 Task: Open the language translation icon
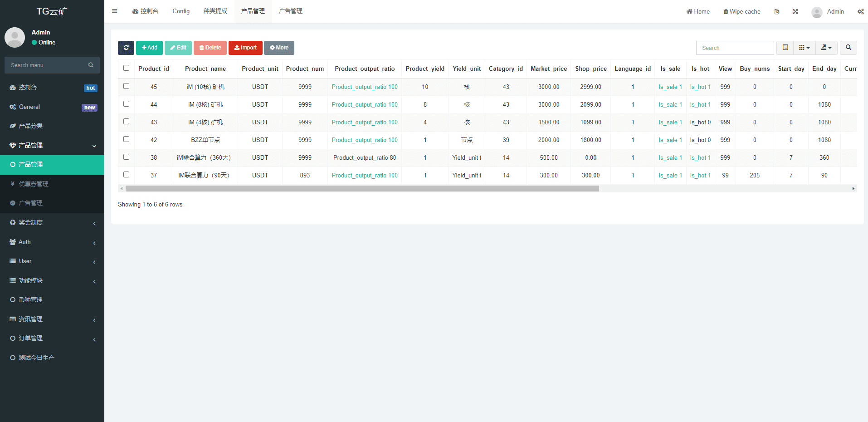coord(776,12)
